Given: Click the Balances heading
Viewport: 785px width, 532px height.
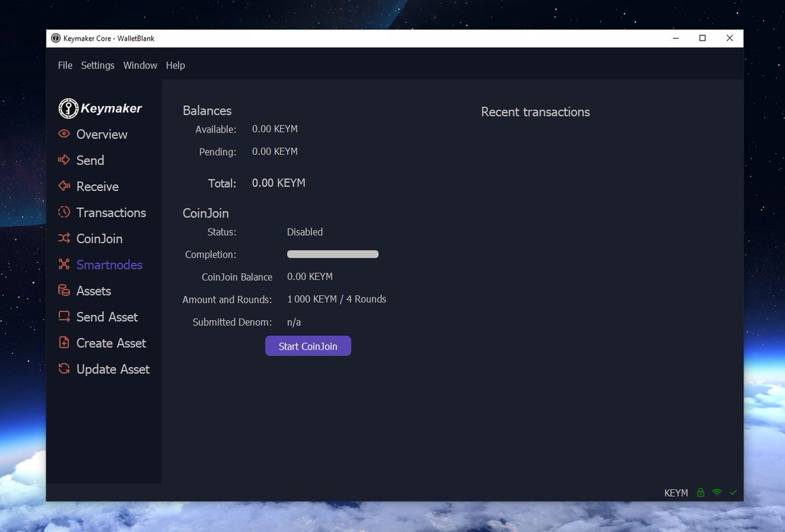Looking at the screenshot, I should 207,110.
